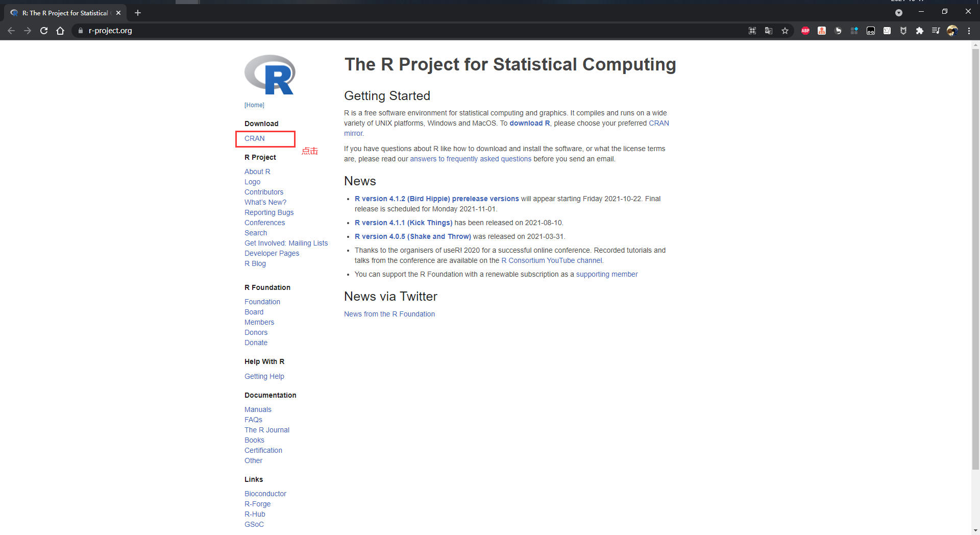This screenshot has height=535, width=980.
Task: Reload the page with the refresh icon
Action: 44,31
